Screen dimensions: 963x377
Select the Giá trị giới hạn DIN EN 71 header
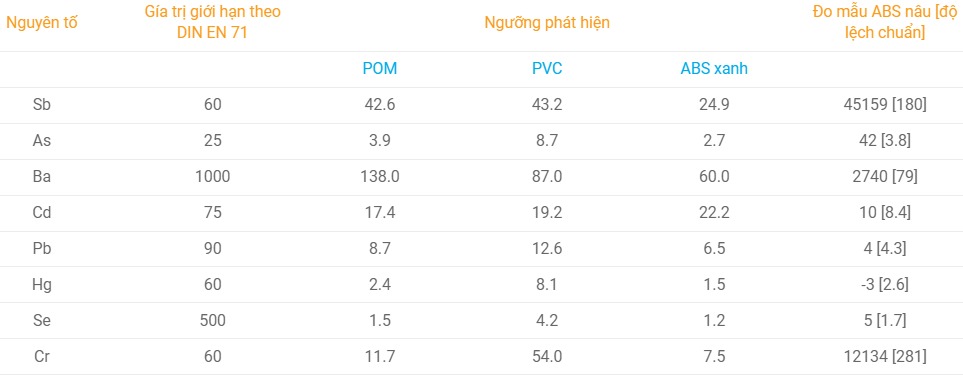pos(212,23)
